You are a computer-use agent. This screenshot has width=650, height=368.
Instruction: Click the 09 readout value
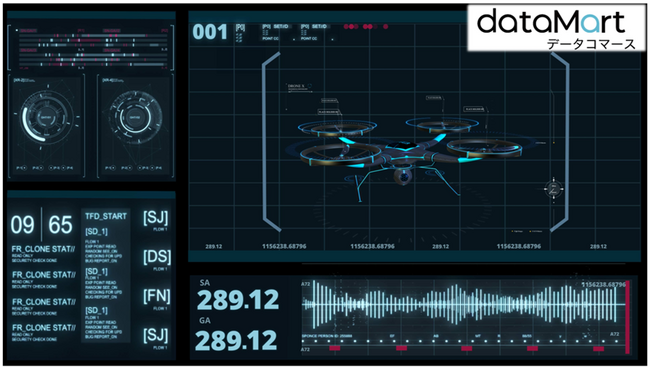22,225
